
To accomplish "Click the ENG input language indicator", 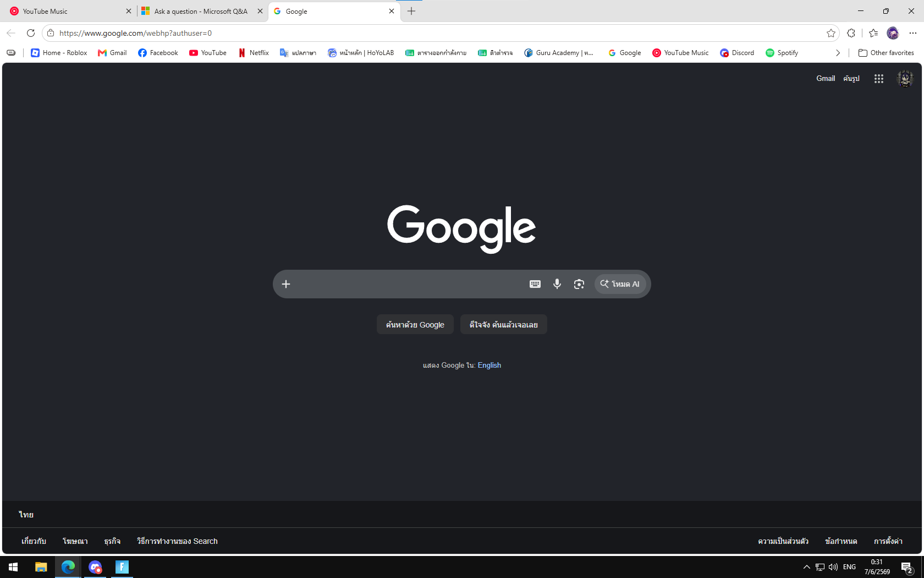I will [x=849, y=567].
